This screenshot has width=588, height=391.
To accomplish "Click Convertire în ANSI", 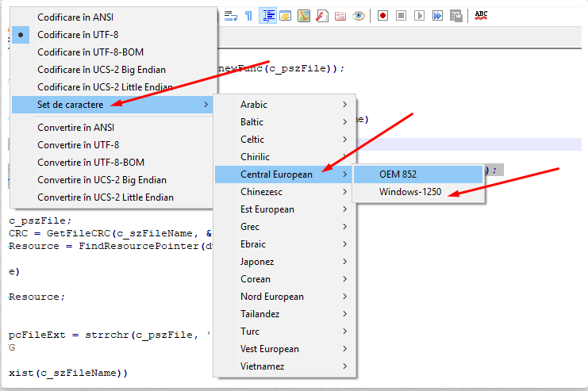I will click(114, 128).
